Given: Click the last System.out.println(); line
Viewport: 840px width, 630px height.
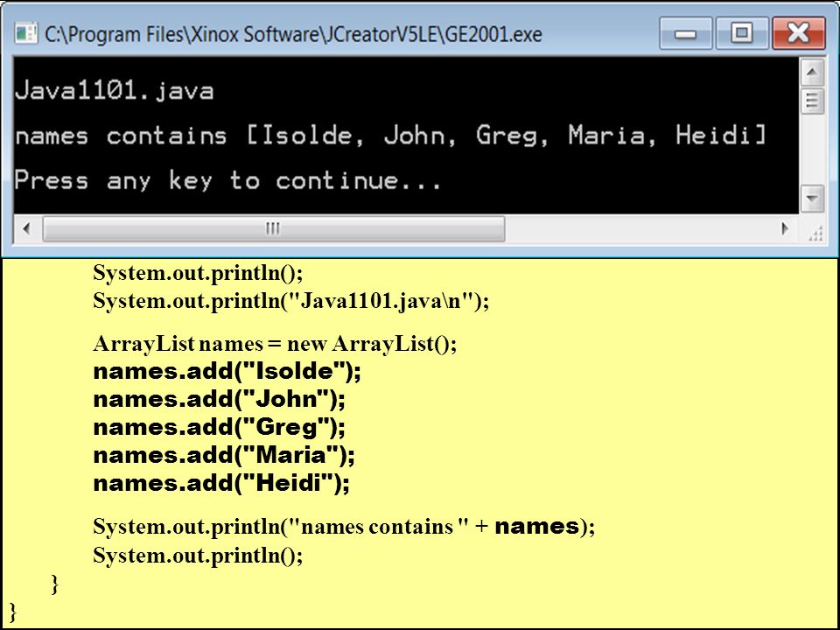Looking at the screenshot, I should click(198, 555).
